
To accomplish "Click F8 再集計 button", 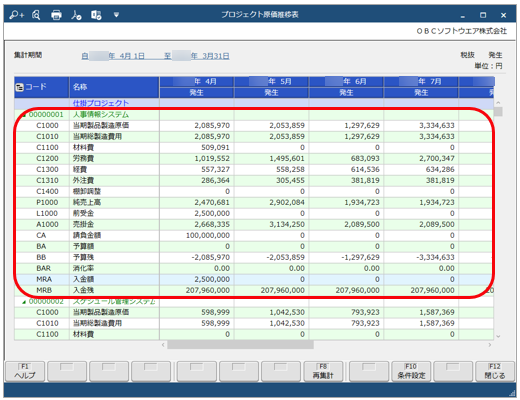I will click(x=323, y=371).
